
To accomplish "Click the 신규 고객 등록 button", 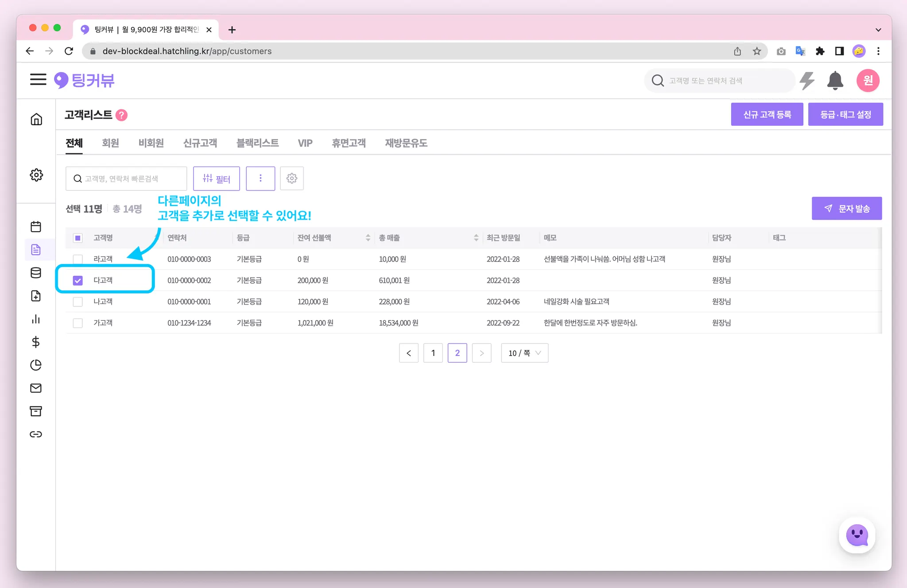I will [x=767, y=115].
